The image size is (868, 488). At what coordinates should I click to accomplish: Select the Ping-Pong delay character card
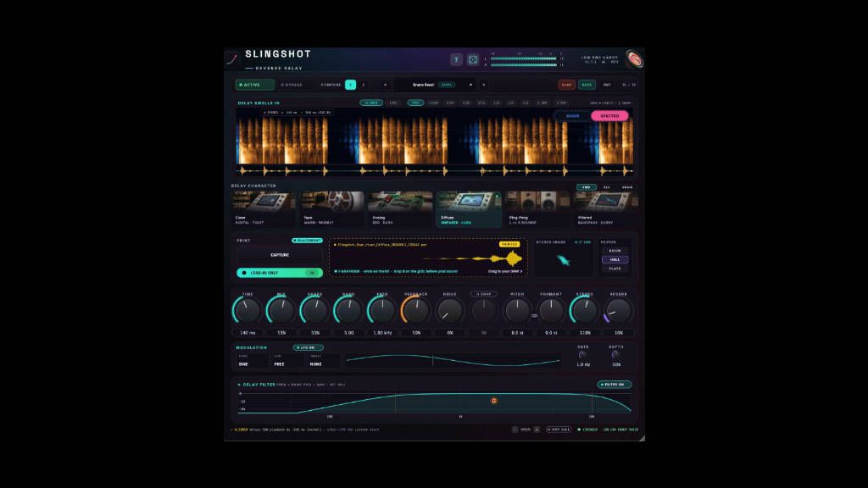[x=537, y=209]
